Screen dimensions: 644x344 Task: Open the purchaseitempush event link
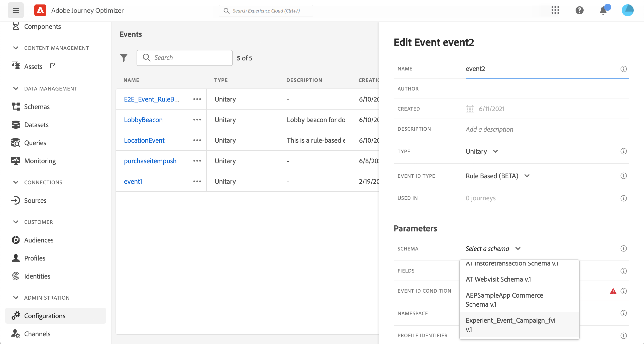click(x=150, y=161)
